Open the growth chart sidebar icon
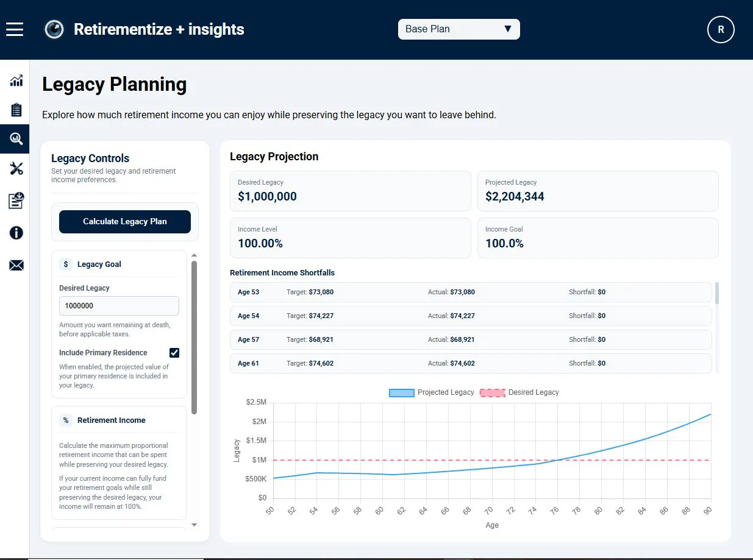Image resolution: width=753 pixels, height=560 pixels. coord(16,80)
